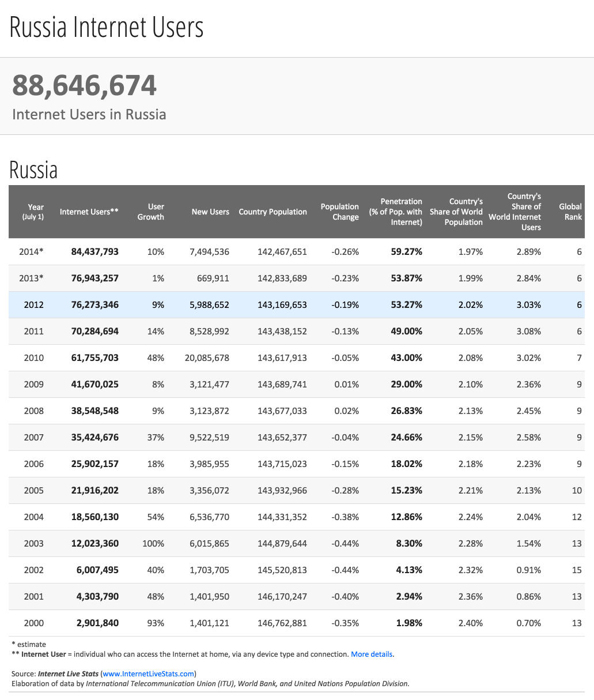
Task: Click the 'New Users' column header
Action: (210, 212)
